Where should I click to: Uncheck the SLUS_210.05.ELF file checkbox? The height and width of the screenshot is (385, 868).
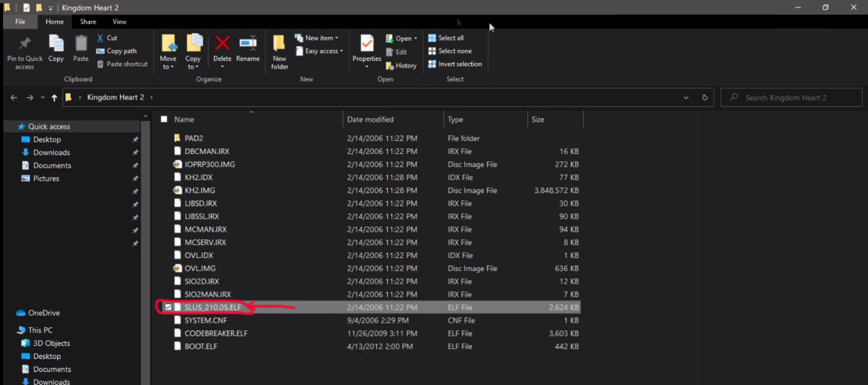pos(169,307)
